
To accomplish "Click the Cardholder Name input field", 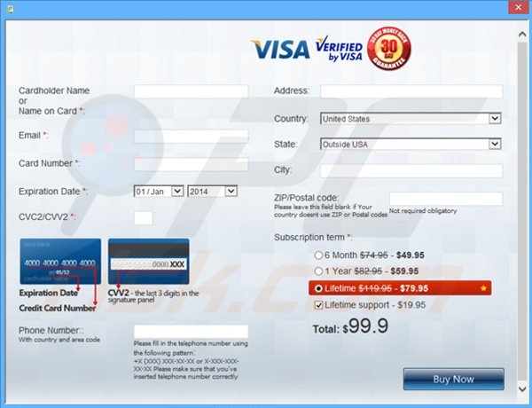I will tap(192, 91).
